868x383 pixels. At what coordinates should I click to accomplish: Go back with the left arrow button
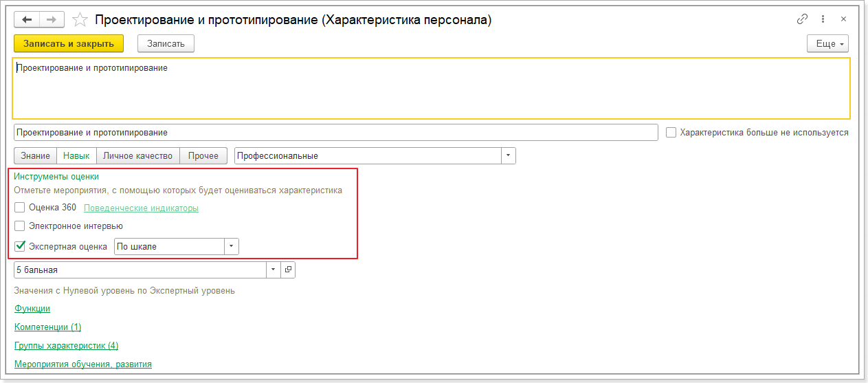tap(27, 20)
